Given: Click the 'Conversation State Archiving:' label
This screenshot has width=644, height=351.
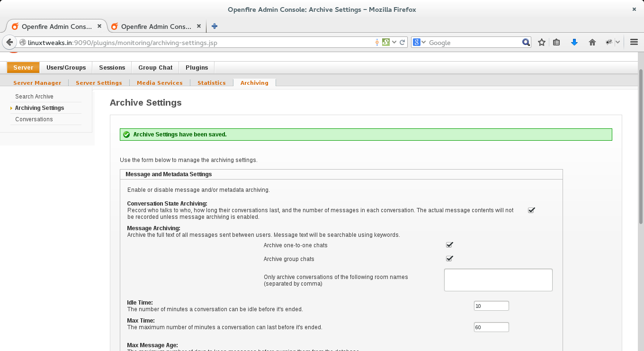Looking at the screenshot, I should tap(167, 204).
